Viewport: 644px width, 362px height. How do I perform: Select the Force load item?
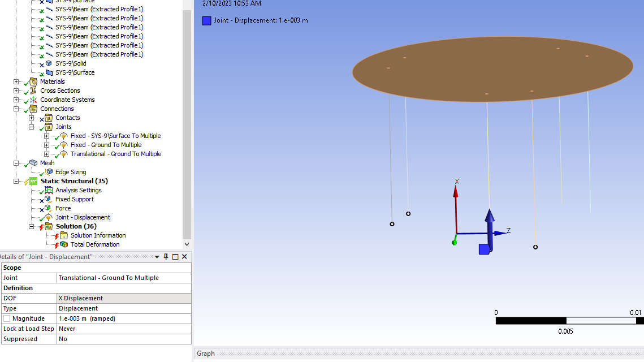click(x=63, y=208)
